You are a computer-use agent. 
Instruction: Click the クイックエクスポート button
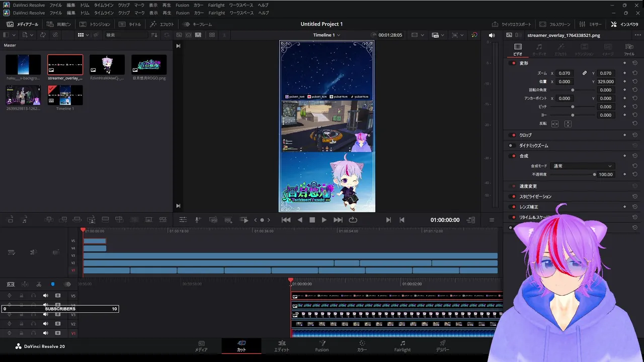pos(512,24)
